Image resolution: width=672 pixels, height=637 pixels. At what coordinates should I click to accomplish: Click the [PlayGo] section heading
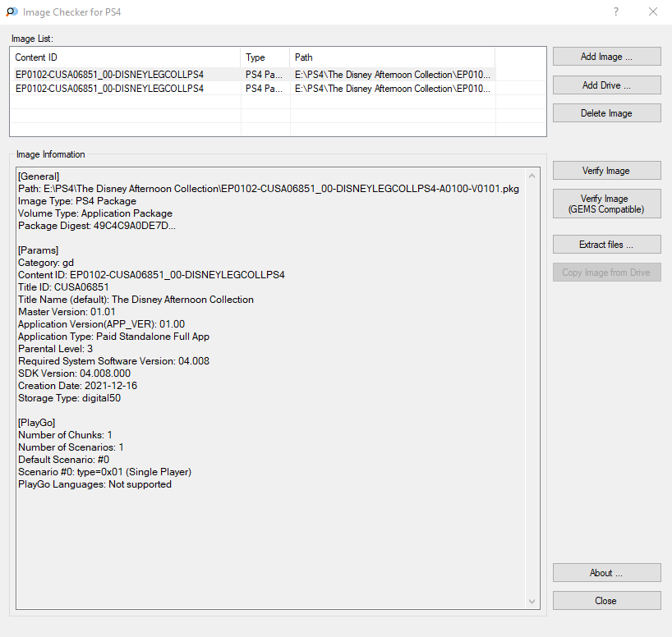pyautogui.click(x=37, y=423)
